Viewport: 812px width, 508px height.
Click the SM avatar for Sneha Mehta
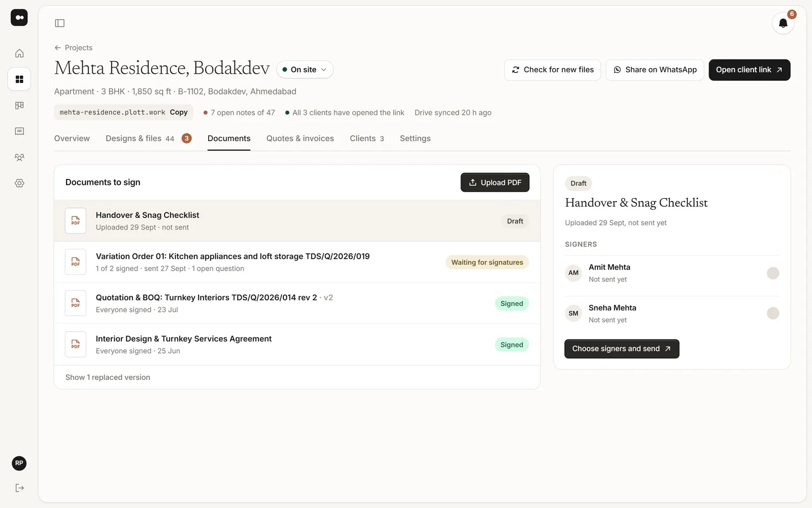point(573,313)
